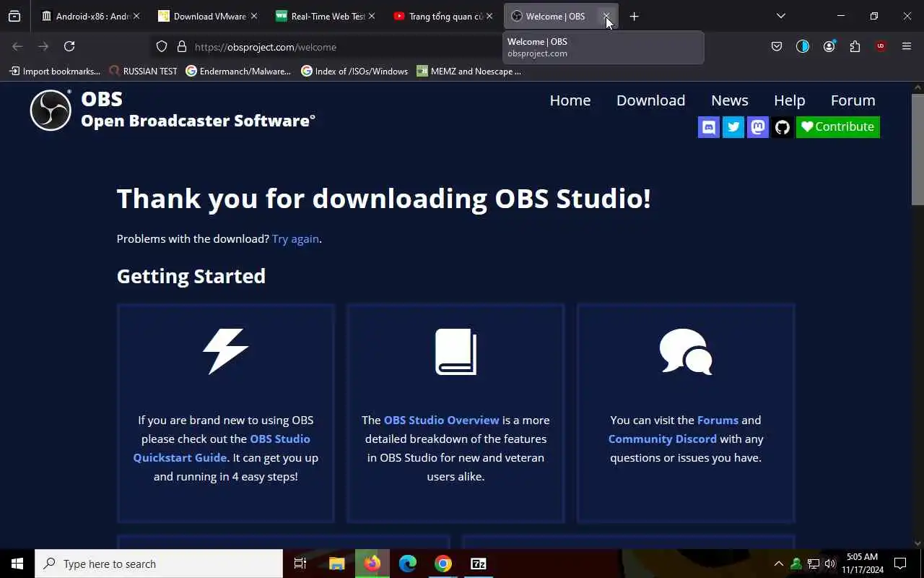
Task: Open the Help nav item
Action: point(789,100)
